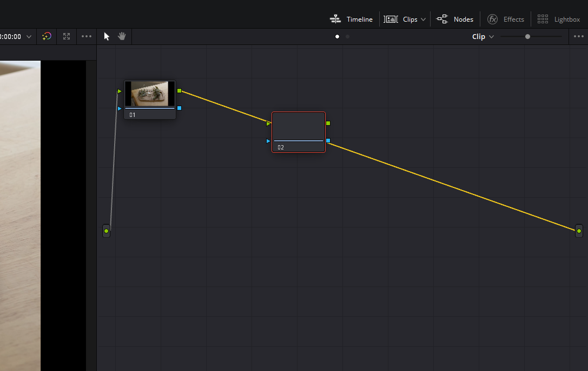
Task: Open the Effects panel via fx icon
Action: [x=493, y=18]
